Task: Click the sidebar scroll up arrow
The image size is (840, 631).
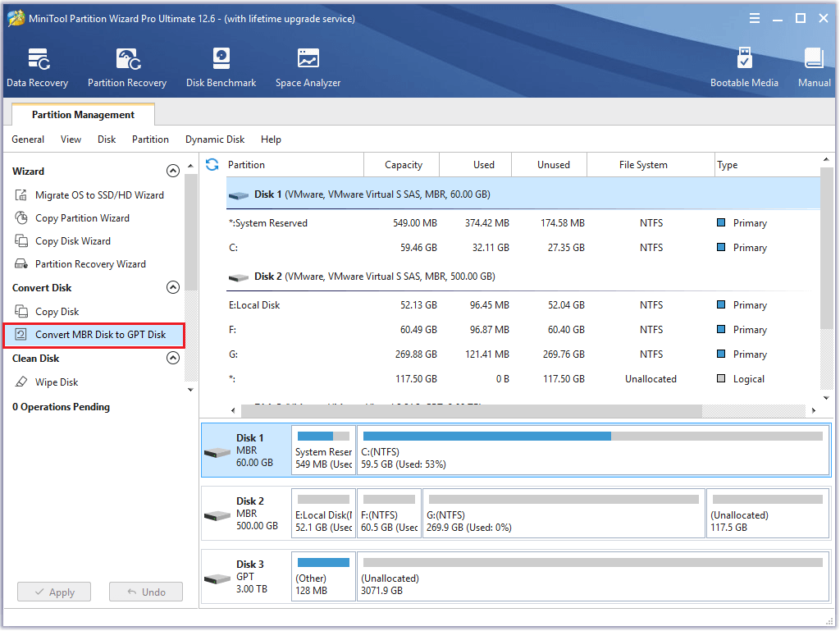Action: pyautogui.click(x=190, y=167)
